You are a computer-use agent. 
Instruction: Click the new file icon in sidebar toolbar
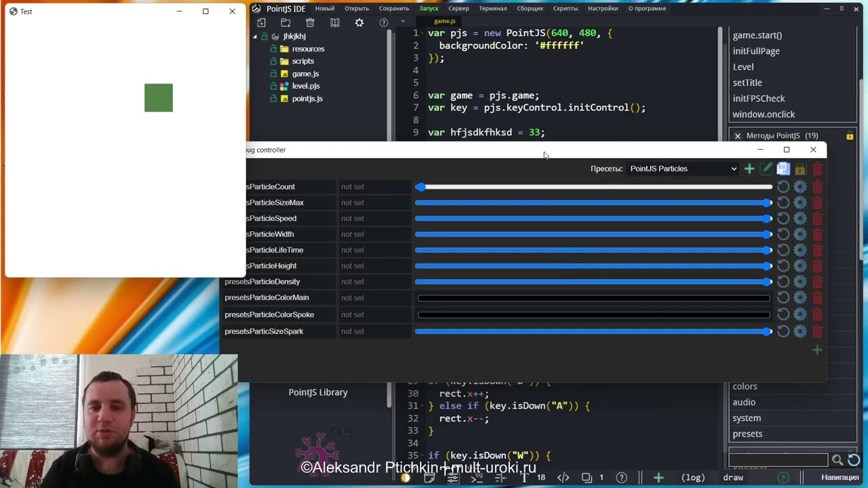pos(261,22)
